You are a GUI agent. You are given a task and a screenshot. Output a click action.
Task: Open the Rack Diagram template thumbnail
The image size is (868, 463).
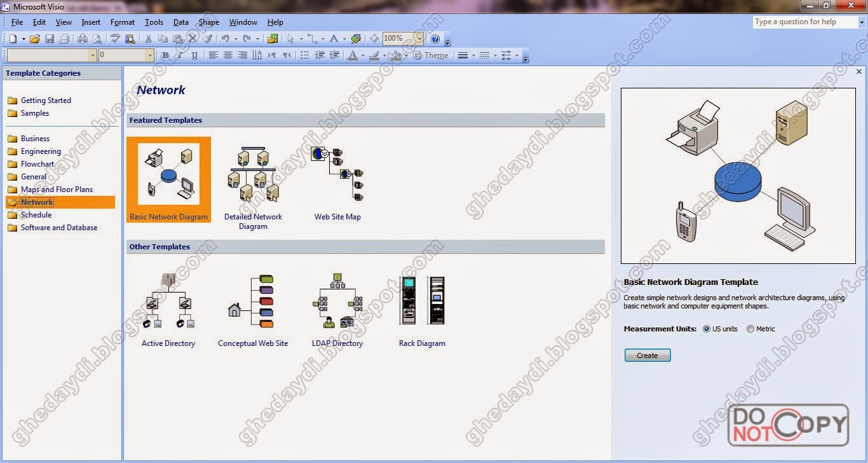coord(422,299)
